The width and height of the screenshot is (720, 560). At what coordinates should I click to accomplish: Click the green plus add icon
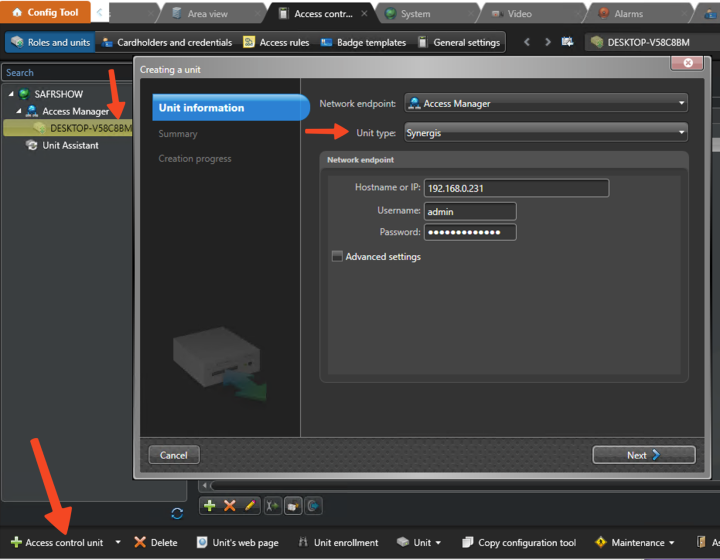(x=209, y=506)
